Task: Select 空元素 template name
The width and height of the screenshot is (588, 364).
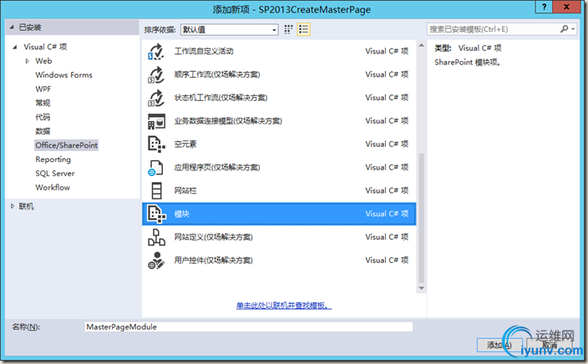Action: coord(185,144)
